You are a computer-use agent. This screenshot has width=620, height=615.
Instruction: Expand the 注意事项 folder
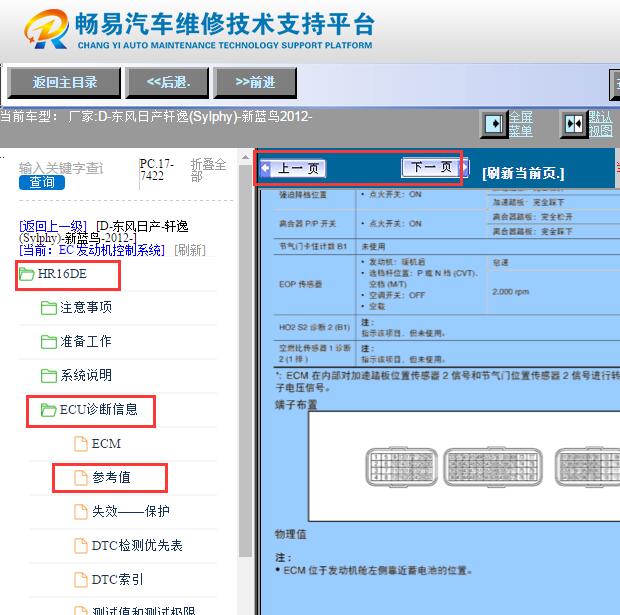coord(86,307)
